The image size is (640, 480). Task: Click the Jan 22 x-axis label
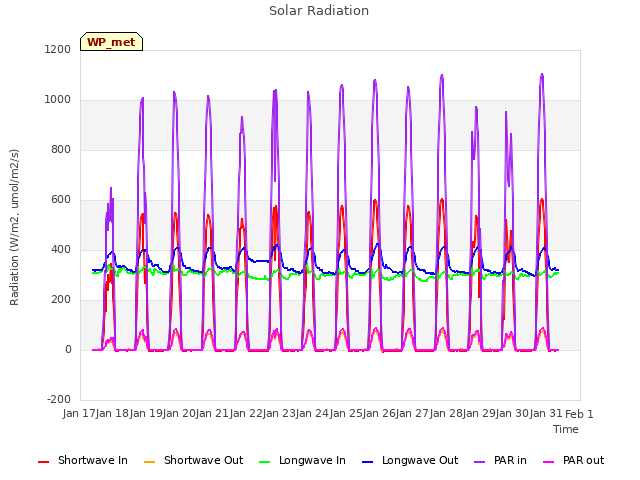coord(246,413)
